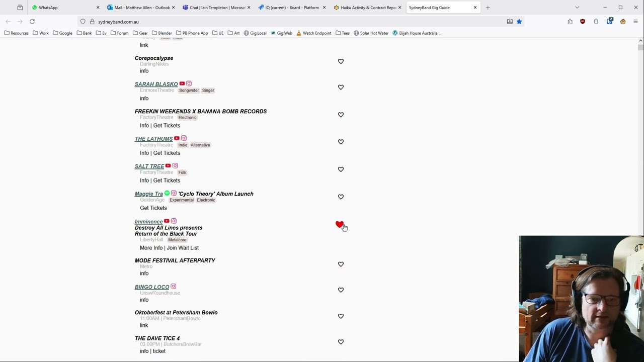Favorite MODE FESTIVAL AFTERPARTY heart
This screenshot has width=644, height=362.
tap(341, 264)
